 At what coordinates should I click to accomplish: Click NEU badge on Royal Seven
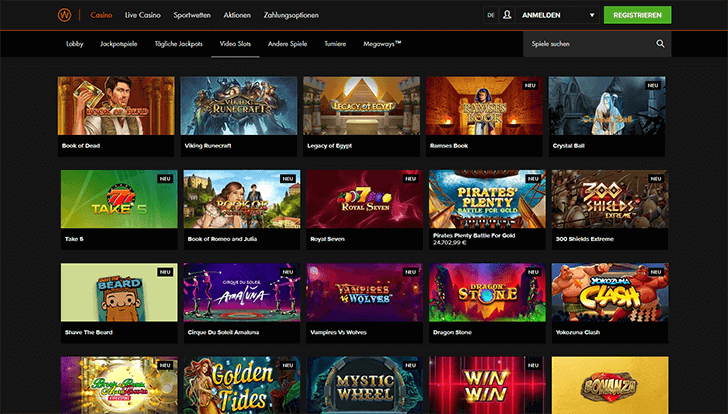pos(410,179)
